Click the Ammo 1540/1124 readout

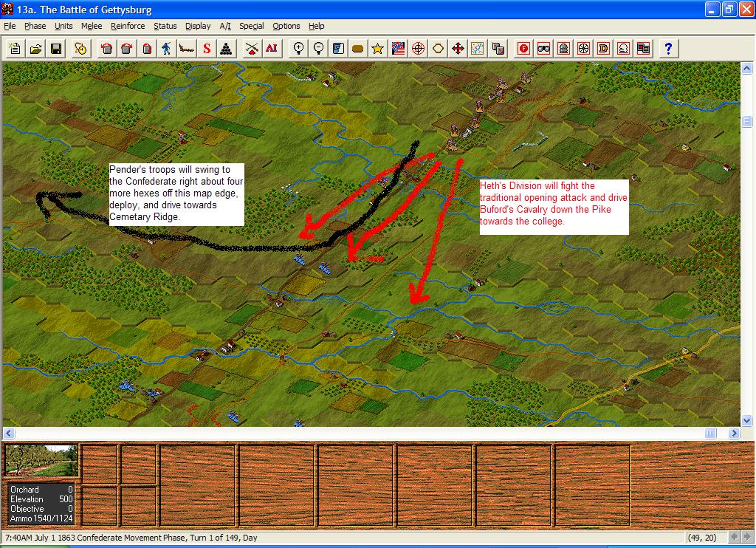[41, 518]
